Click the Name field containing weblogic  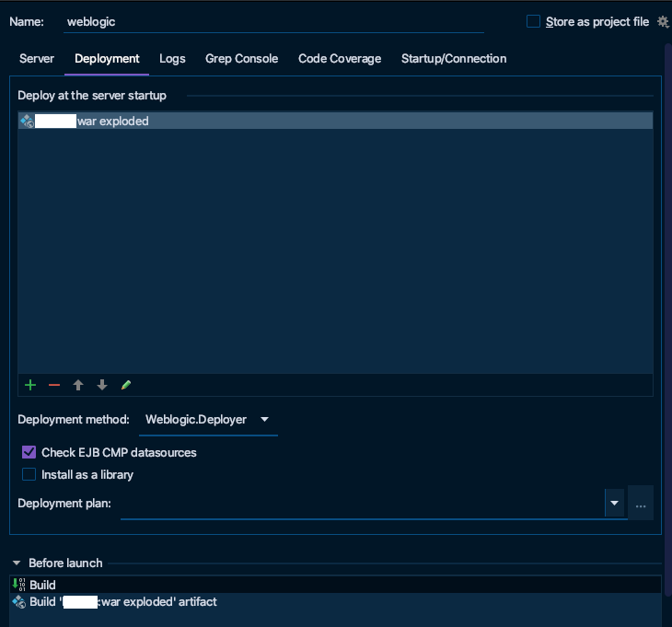(x=273, y=22)
